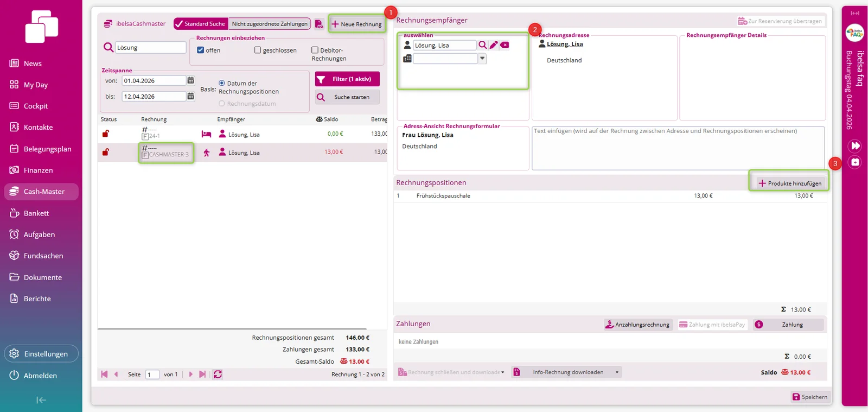This screenshot has width=868, height=412.
Task: Click the plus-box icon in right sidebar
Action: click(855, 162)
